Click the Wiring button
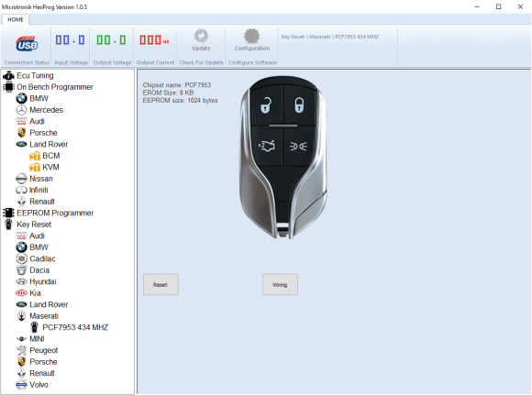This screenshot has height=395, width=532. (280, 285)
